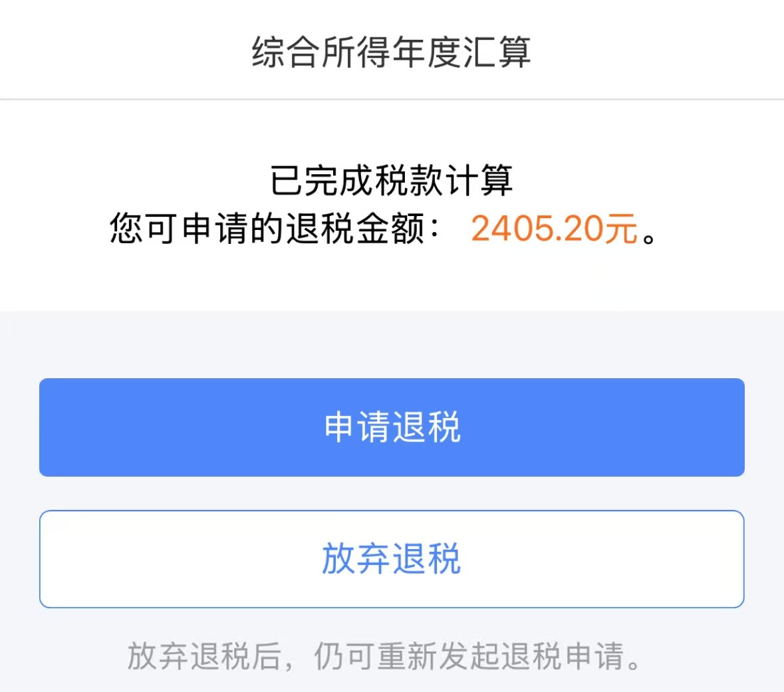Choose the 放弃退税 outlined button
This screenshot has width=784, height=692.
(392, 559)
